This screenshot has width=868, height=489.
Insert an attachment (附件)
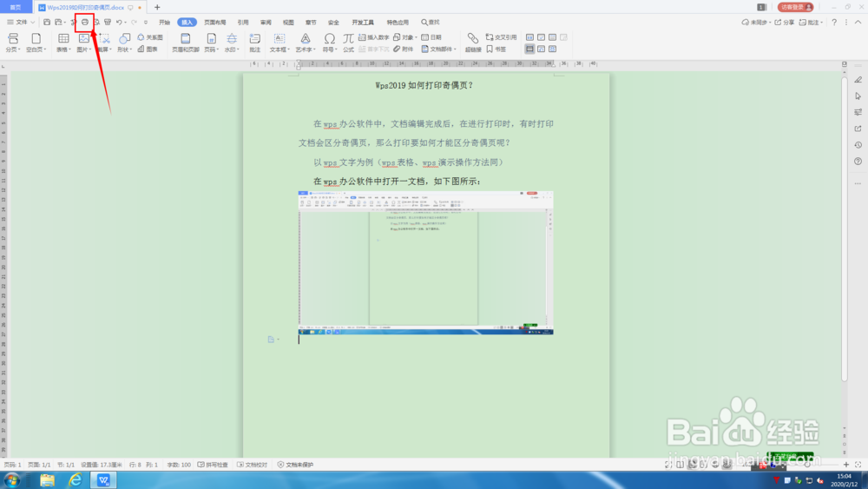[x=404, y=49]
